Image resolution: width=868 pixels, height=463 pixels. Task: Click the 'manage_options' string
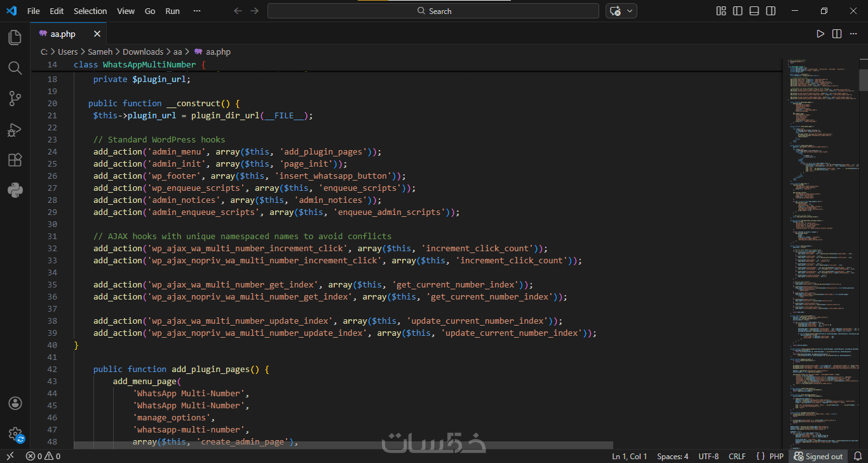(172, 417)
